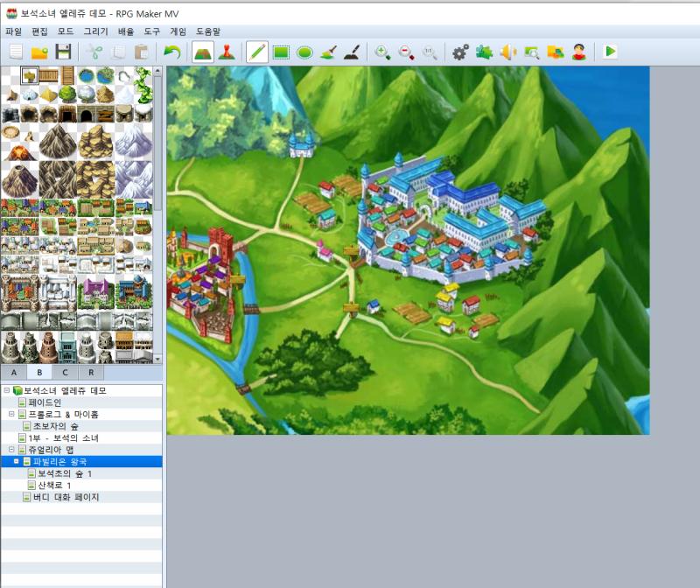Select the 1부 - 보석의 소녀 map

(x=63, y=437)
